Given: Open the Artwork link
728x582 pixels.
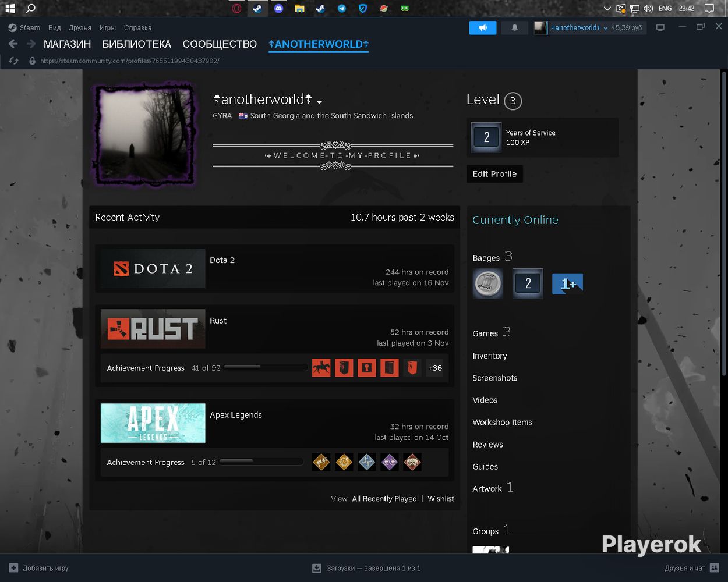Looking at the screenshot, I should click(x=487, y=488).
